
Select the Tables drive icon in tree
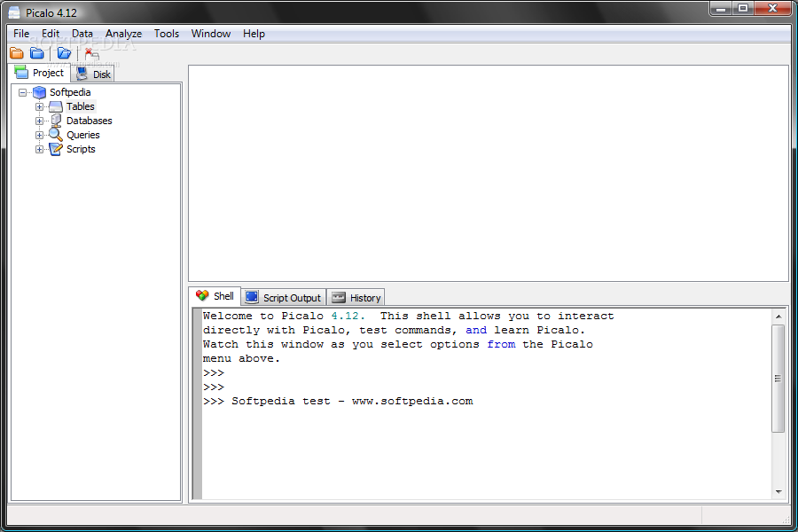click(56, 107)
